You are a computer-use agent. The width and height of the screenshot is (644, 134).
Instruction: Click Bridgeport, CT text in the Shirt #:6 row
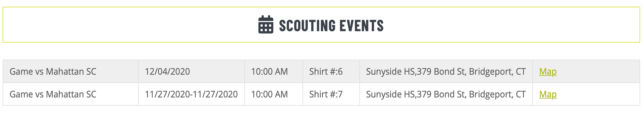coord(497,71)
